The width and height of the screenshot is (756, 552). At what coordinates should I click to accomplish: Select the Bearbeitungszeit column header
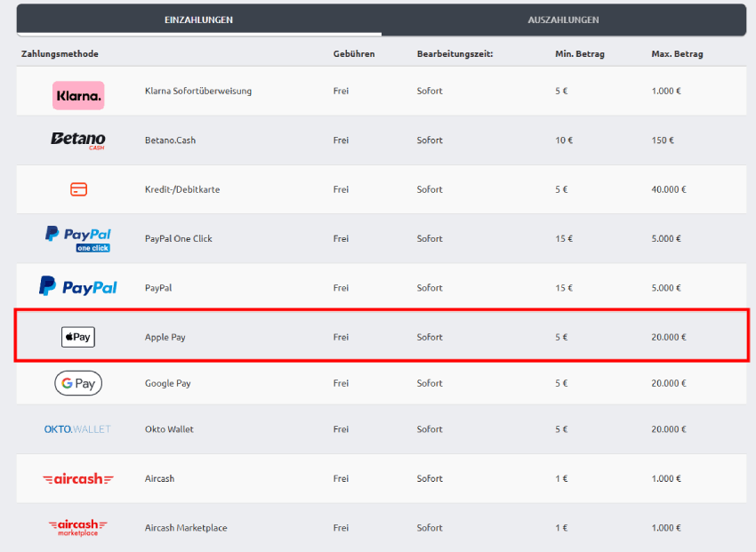tap(454, 54)
